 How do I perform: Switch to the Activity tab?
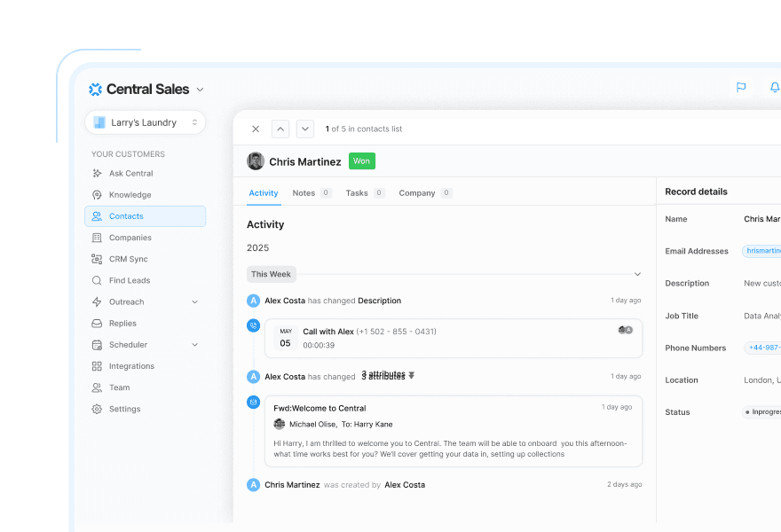click(x=264, y=193)
